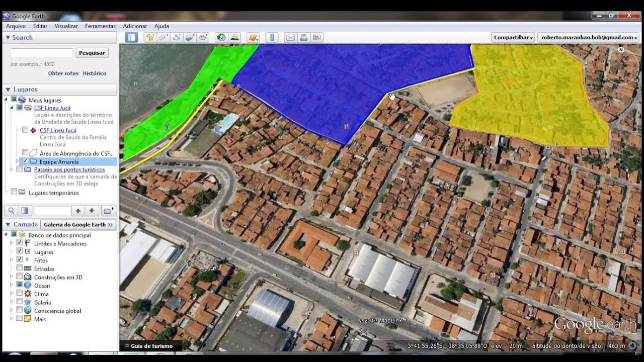Viewport: 644px width, 362px height.
Task: Uncheck Limites e Marcadores layer
Action: [20, 242]
